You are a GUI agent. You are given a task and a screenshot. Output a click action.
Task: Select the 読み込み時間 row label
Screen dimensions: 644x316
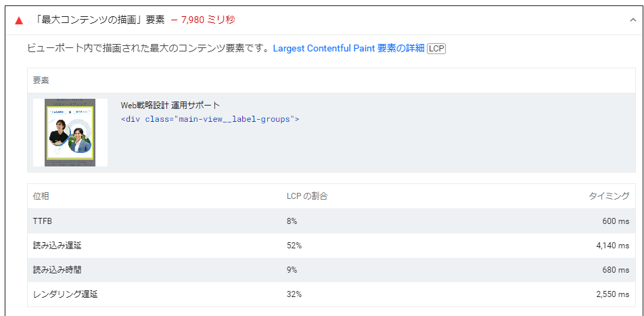pos(57,270)
